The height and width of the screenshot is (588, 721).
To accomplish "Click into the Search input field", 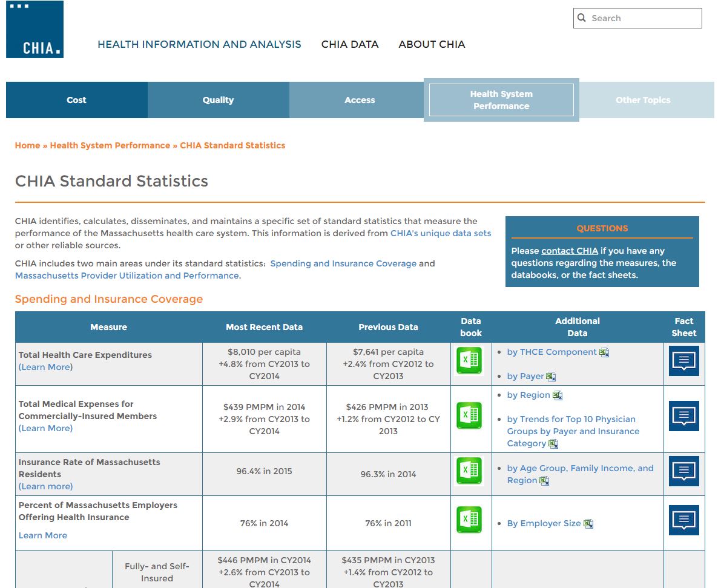I will click(643, 18).
